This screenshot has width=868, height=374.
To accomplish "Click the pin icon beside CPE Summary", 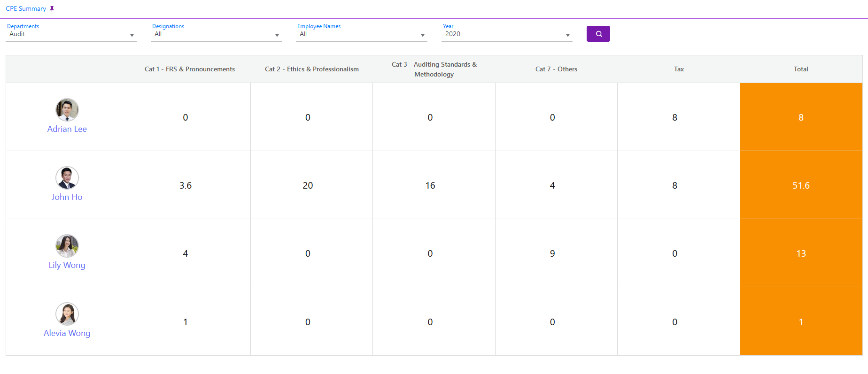I will 52,9.
